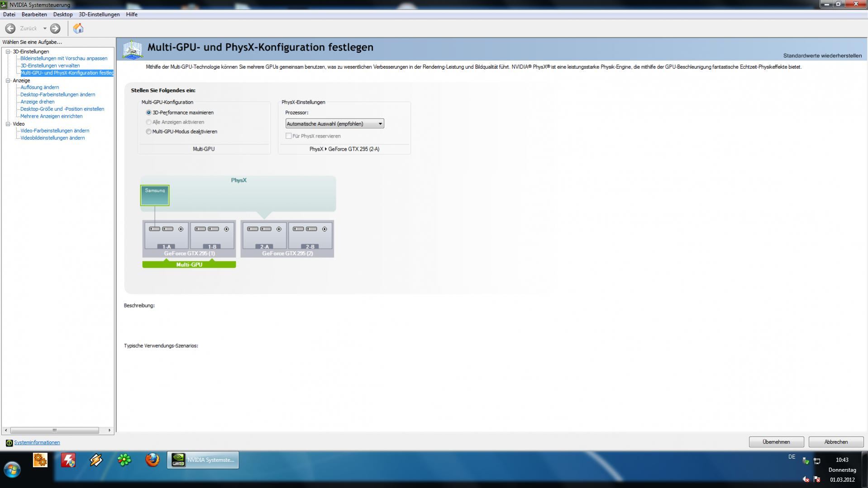Select GPU 1-B in the diagram

212,235
